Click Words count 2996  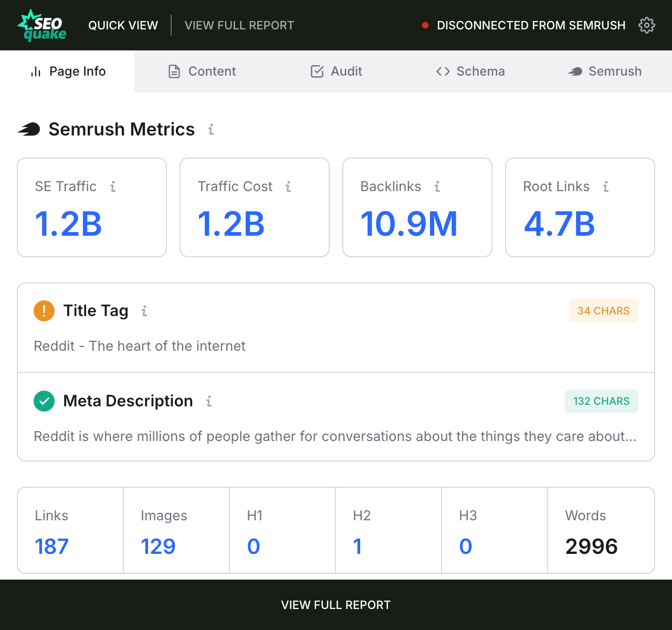[x=592, y=547]
